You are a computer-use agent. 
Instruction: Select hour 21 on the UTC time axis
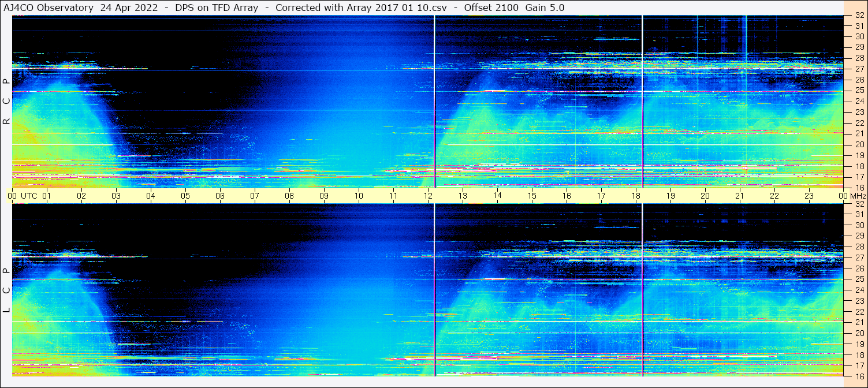tap(740, 196)
